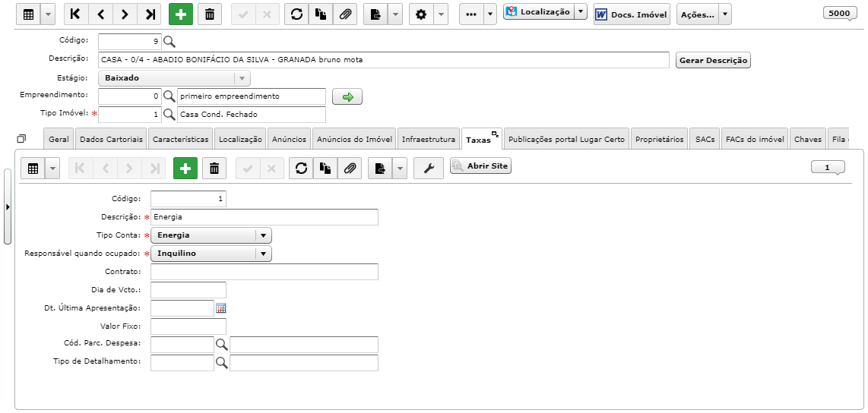Click the top toolbar grid view icon
Image resolution: width=868 pixels, height=413 pixels.
(29, 15)
